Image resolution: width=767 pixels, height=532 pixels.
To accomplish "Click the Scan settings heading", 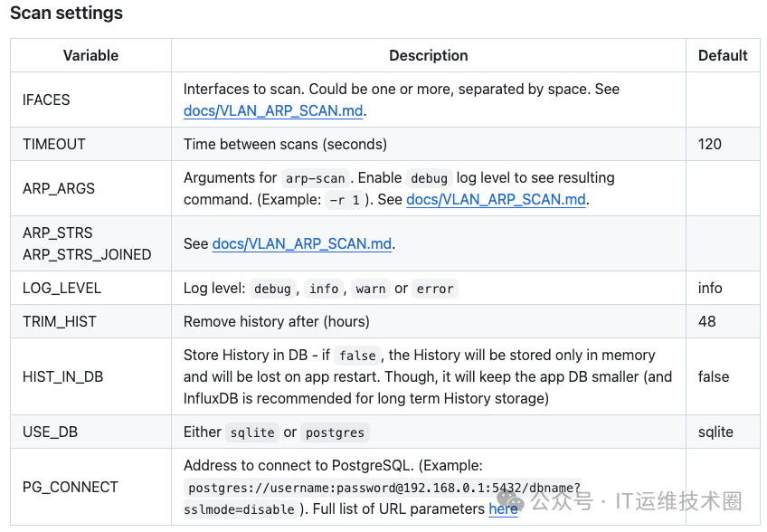I will pos(67,14).
